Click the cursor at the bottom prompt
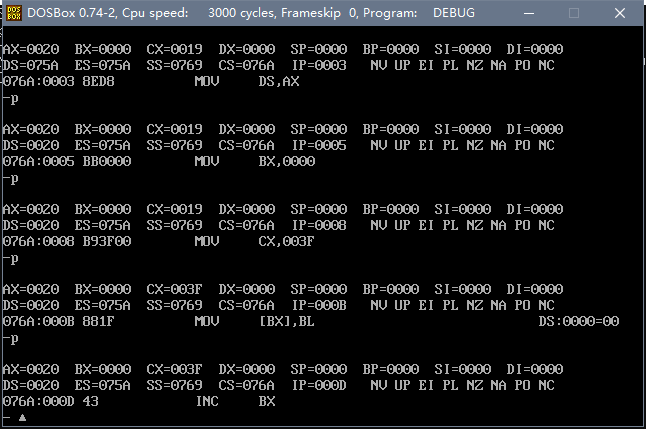Image resolution: width=646 pixels, height=429 pixels. click(22, 417)
